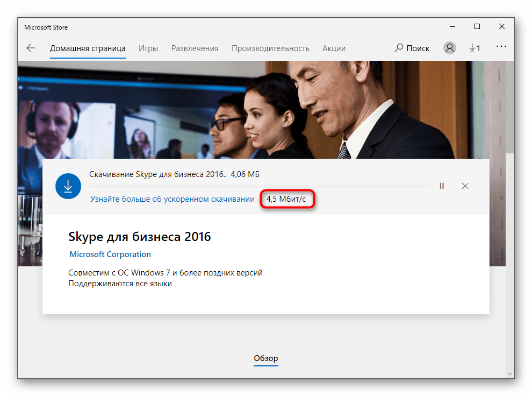Go to the Развлечения tab

195,48
